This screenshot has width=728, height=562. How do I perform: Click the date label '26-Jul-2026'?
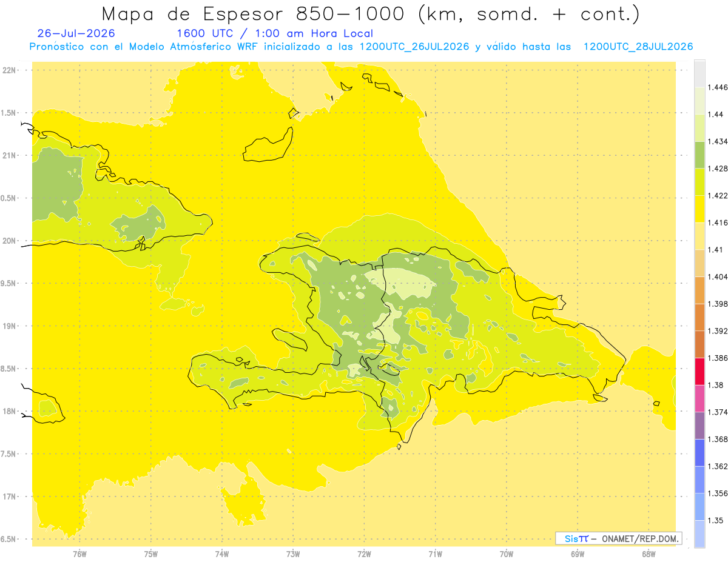(76, 33)
